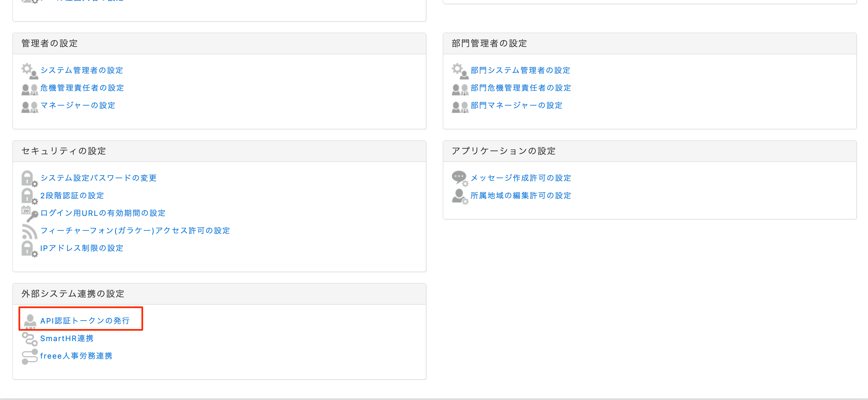Open 部門危機管理責任者の設定 link
The height and width of the screenshot is (400, 868).
pyautogui.click(x=521, y=88)
